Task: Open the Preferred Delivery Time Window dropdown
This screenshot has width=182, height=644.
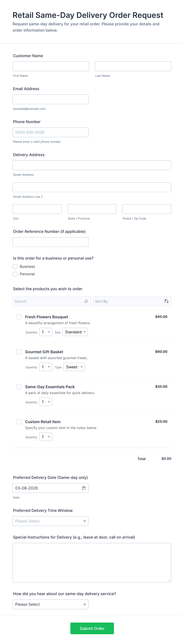Action: 50,521
